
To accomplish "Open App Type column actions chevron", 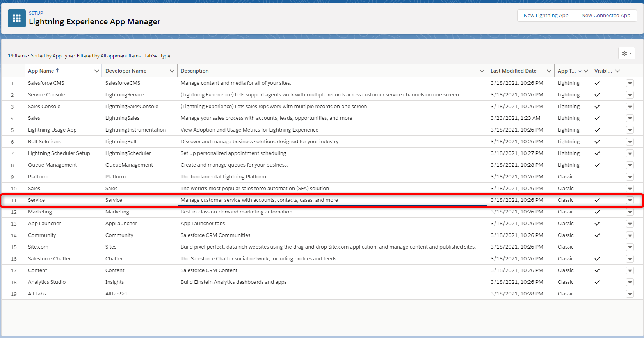I will pos(586,71).
